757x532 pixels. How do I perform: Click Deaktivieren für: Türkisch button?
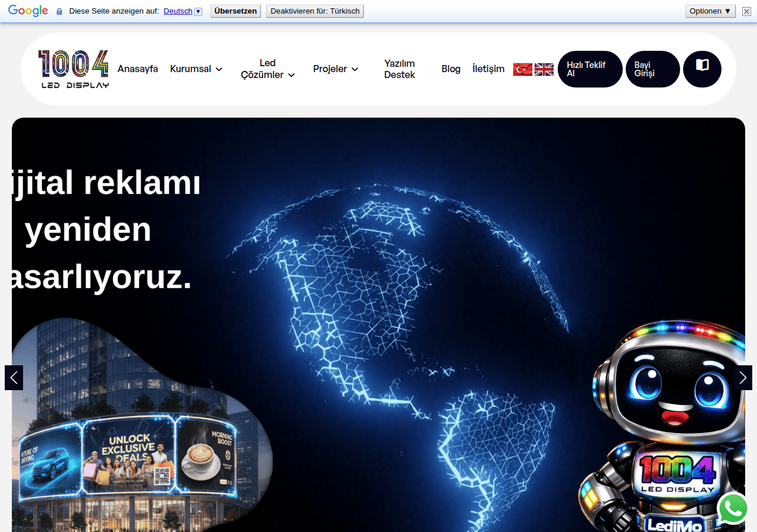[315, 11]
